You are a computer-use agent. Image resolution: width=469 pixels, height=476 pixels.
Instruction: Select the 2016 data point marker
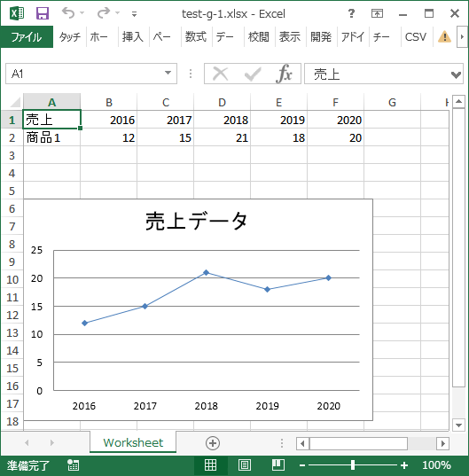pyautogui.click(x=85, y=323)
